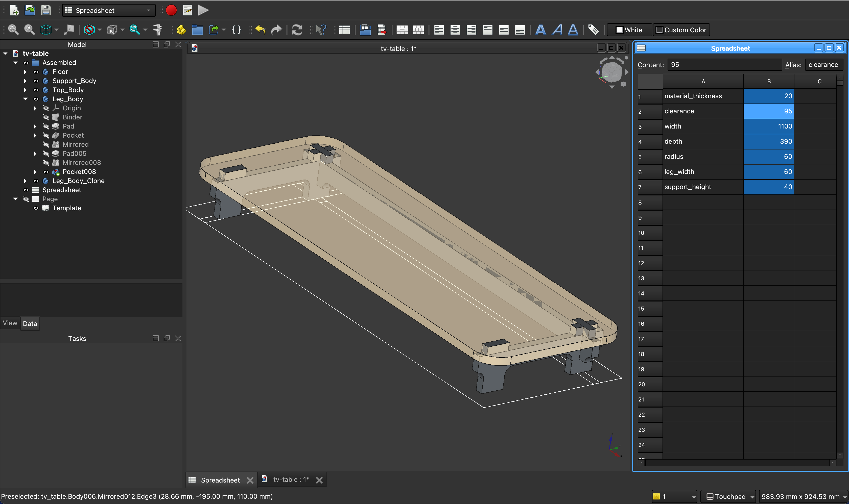The height and width of the screenshot is (504, 849).
Task: Click the cell Content input field
Action: [724, 65]
